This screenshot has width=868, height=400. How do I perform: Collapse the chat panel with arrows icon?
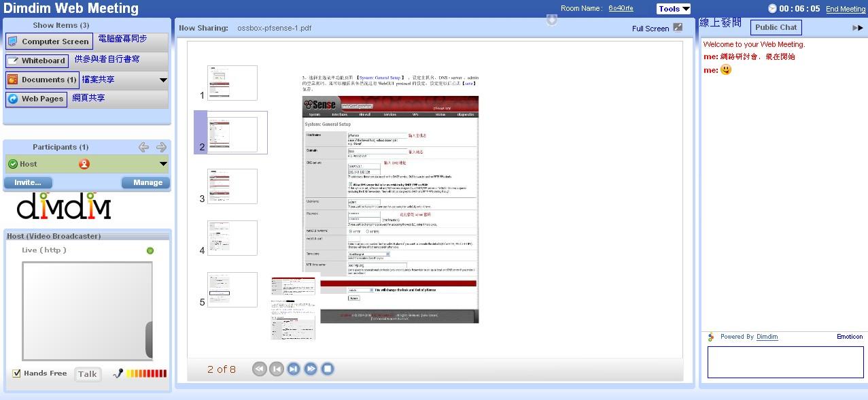tap(858, 28)
